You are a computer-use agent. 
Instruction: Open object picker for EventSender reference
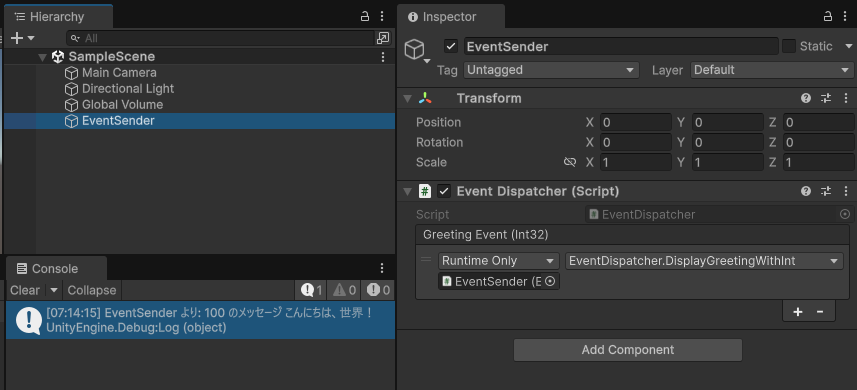pos(550,281)
